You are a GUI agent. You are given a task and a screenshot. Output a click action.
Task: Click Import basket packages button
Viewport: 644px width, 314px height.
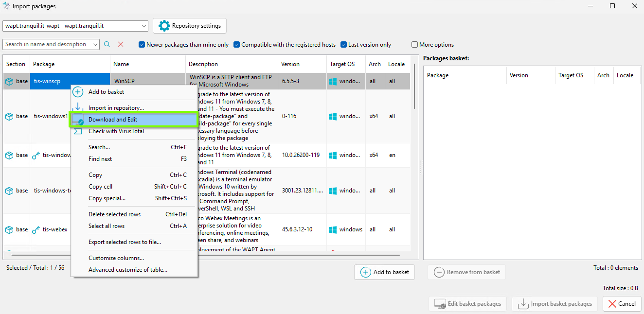click(555, 304)
